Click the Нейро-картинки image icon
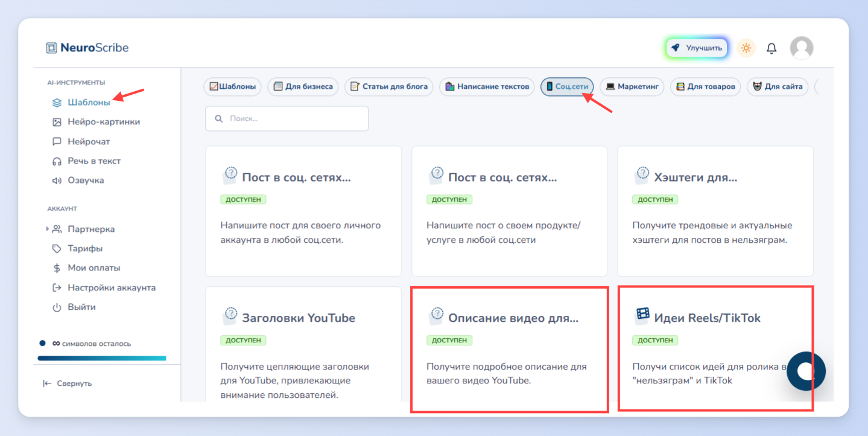 click(57, 122)
